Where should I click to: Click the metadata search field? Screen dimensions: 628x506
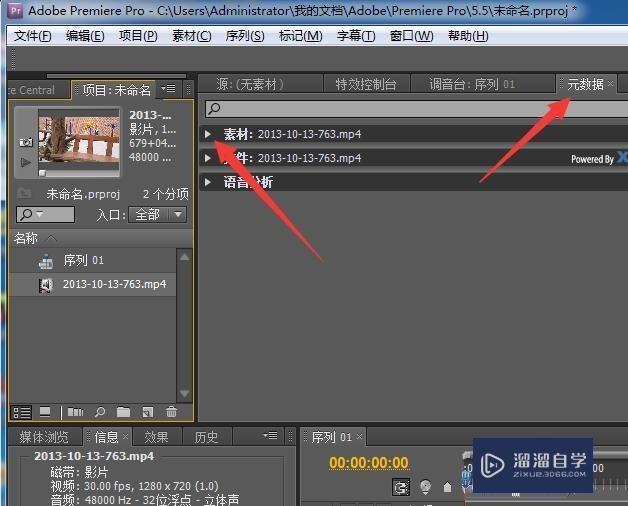click(x=417, y=108)
